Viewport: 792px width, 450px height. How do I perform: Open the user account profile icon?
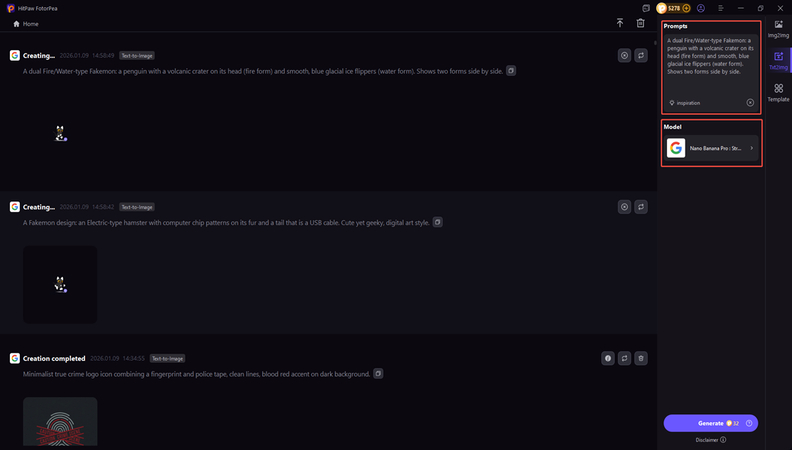coord(701,8)
